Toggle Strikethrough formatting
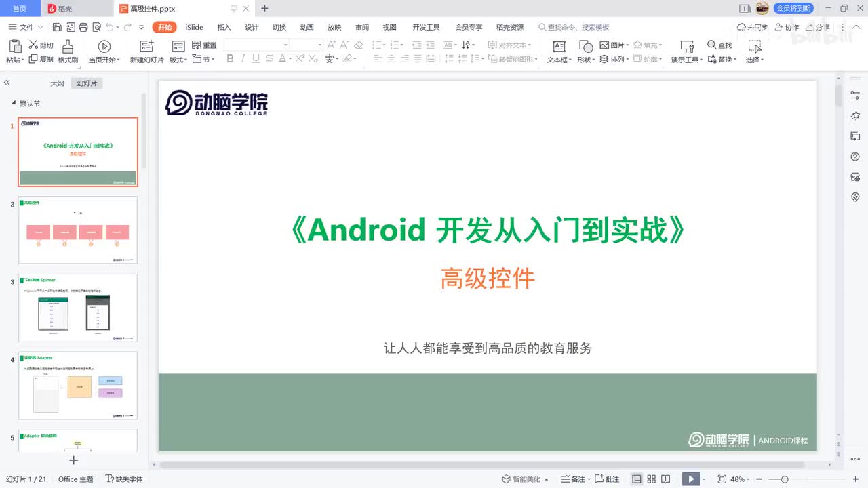This screenshot has width=868, height=488. (x=269, y=59)
